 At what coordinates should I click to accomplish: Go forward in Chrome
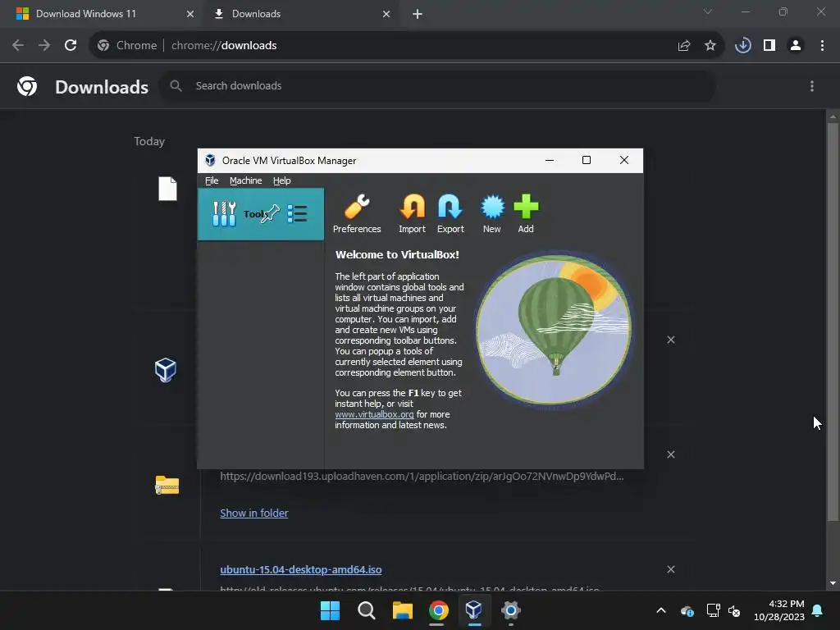44,46
